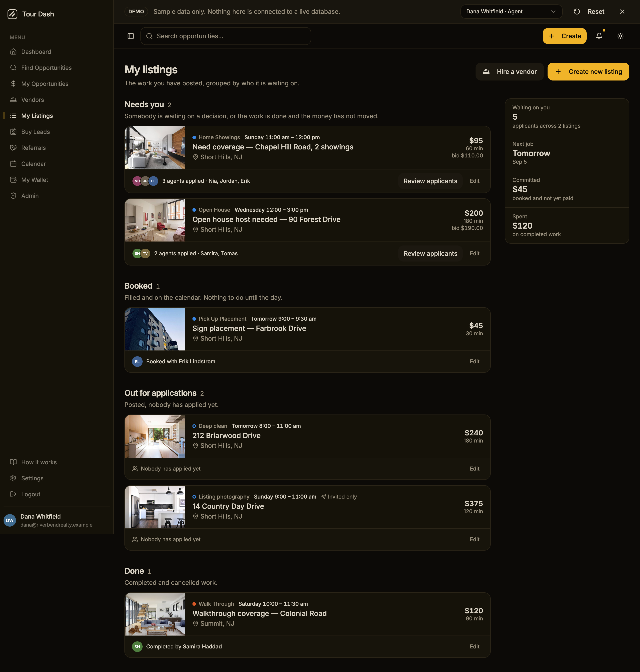640x672 pixels.
Task: Click the 'Next job Tomorrow' stat card
Action: (567, 153)
